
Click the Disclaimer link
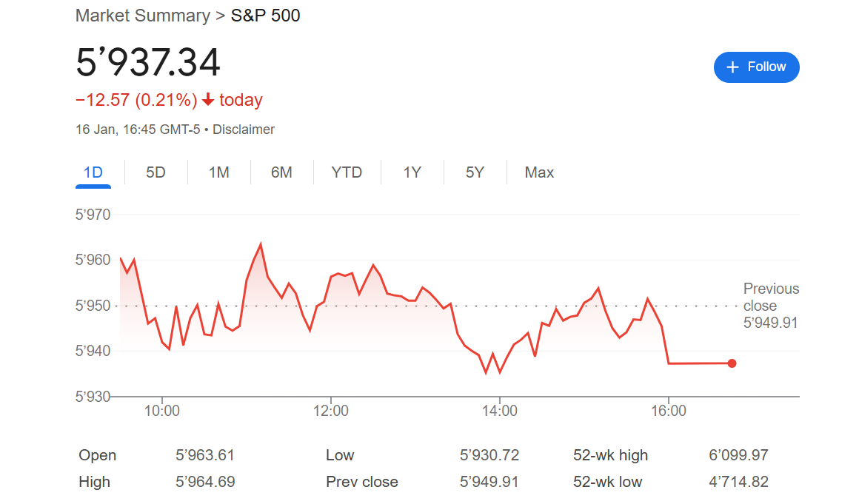click(x=244, y=130)
